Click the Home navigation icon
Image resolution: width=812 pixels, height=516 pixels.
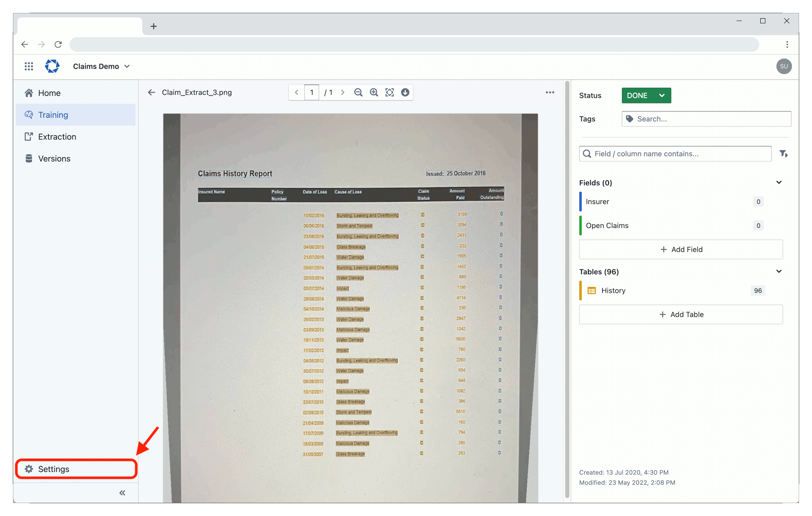[x=29, y=92]
